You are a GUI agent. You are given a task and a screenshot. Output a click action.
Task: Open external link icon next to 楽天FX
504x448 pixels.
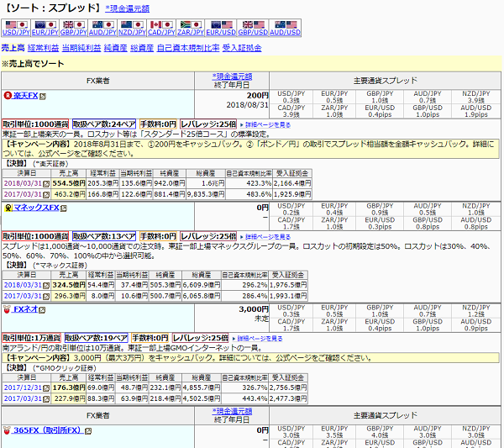[43, 96]
